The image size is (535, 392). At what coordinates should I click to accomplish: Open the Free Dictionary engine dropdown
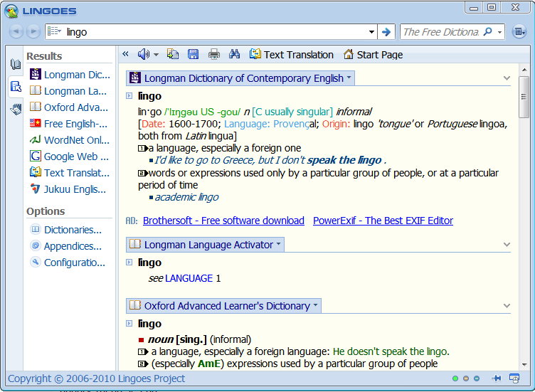pos(499,32)
